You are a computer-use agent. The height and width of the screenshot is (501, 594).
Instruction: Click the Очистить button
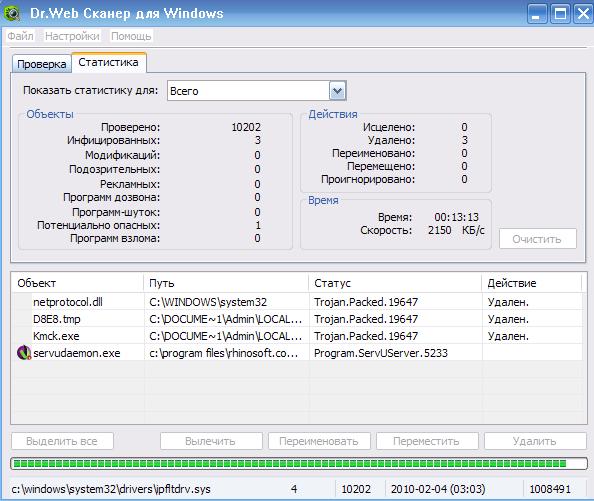538,239
